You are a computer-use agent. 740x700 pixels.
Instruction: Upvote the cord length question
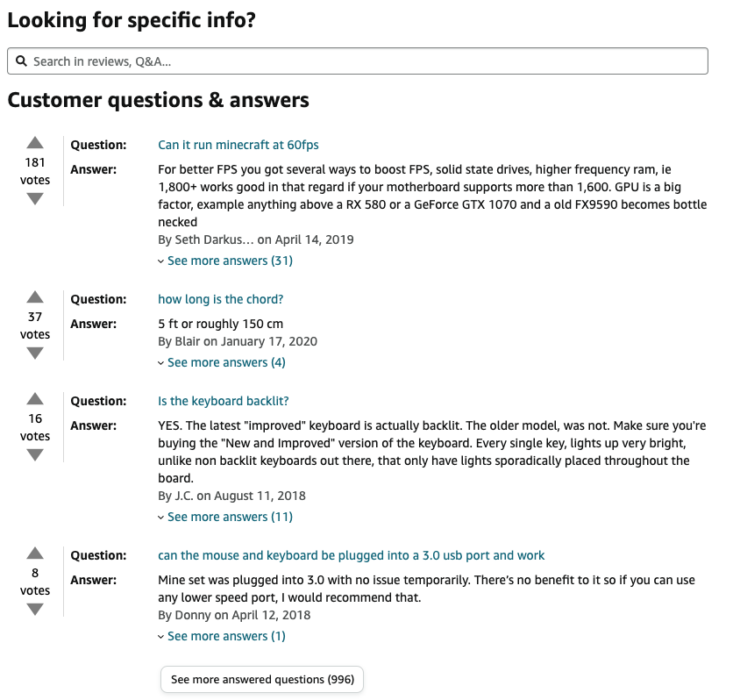(34, 297)
